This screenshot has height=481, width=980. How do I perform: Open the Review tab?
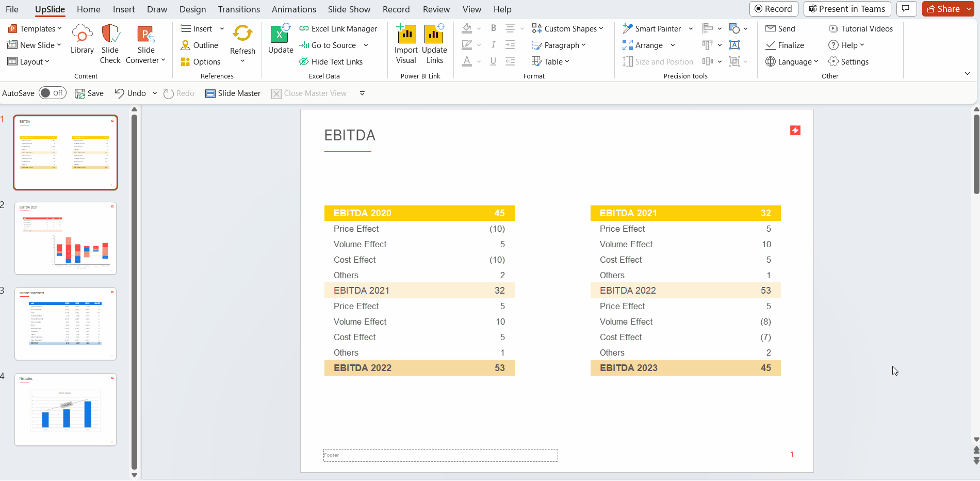[436, 9]
